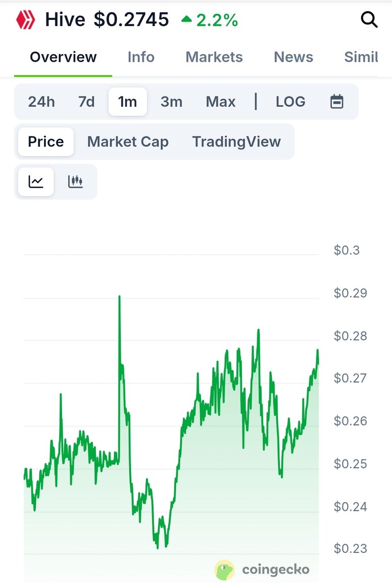The image size is (392, 583).
Task: Switch chart to TradingView
Action: (x=236, y=142)
